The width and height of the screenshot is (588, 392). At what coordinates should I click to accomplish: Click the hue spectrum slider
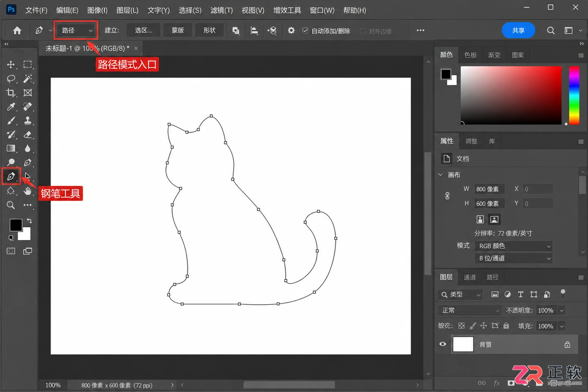(x=574, y=95)
